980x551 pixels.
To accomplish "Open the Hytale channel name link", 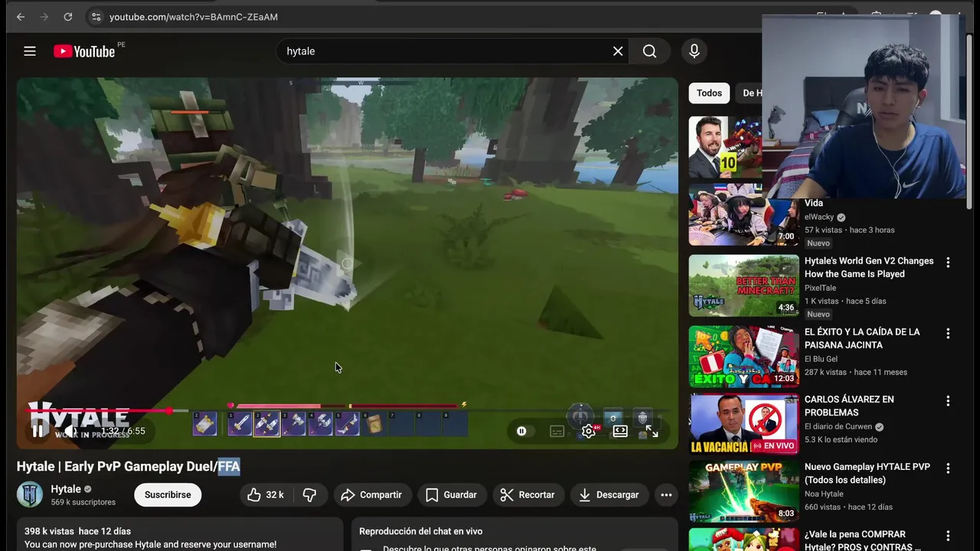I will point(66,489).
